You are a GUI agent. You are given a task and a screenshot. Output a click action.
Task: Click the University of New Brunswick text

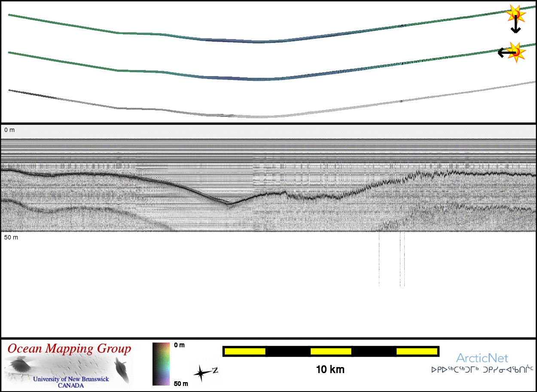tap(71, 380)
